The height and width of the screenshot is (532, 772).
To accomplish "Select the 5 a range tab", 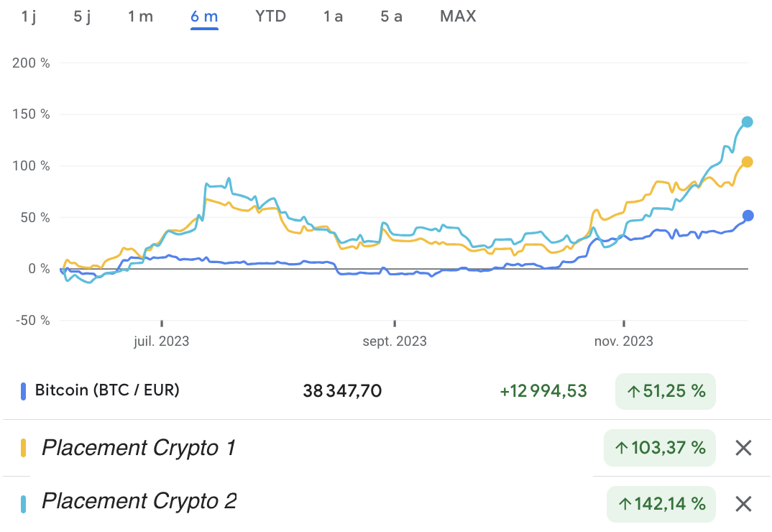I will point(391,16).
